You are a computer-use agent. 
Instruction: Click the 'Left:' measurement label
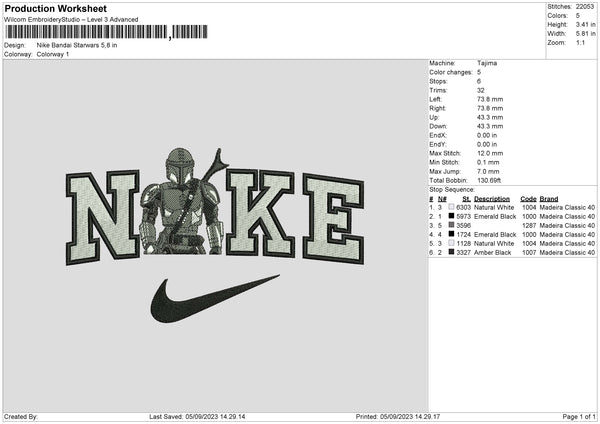click(435, 99)
